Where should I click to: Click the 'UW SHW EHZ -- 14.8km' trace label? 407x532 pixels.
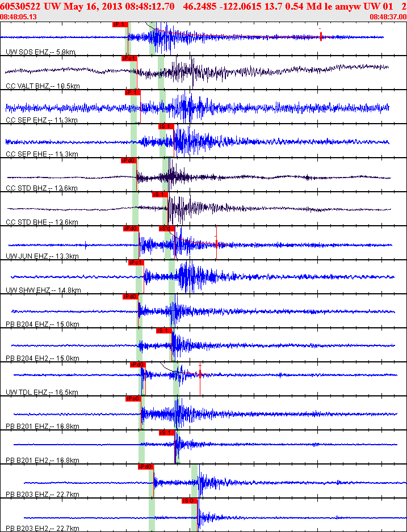pos(44,290)
